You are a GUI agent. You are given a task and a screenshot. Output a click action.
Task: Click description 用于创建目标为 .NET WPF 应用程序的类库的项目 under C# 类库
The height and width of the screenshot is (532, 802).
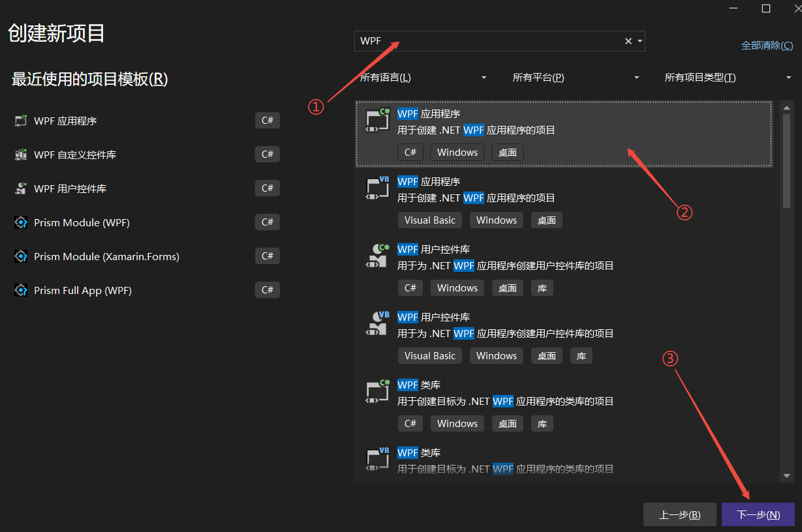coord(506,402)
